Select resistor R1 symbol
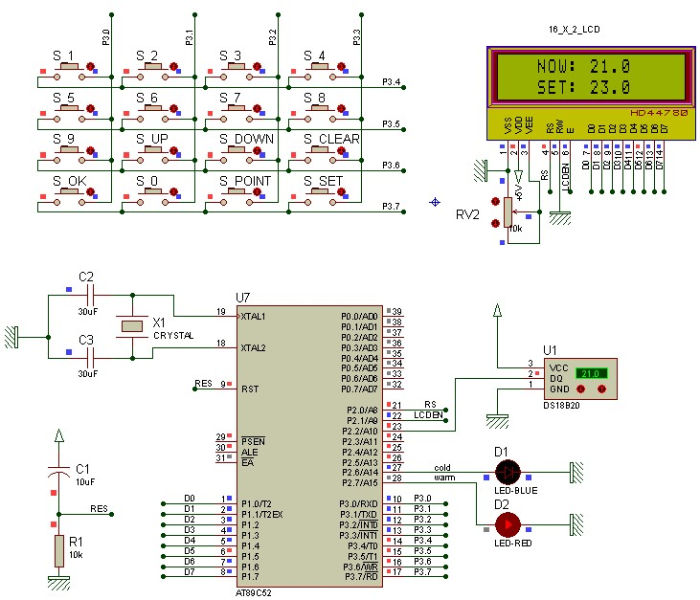The height and width of the screenshot is (600, 700). [x=59, y=551]
